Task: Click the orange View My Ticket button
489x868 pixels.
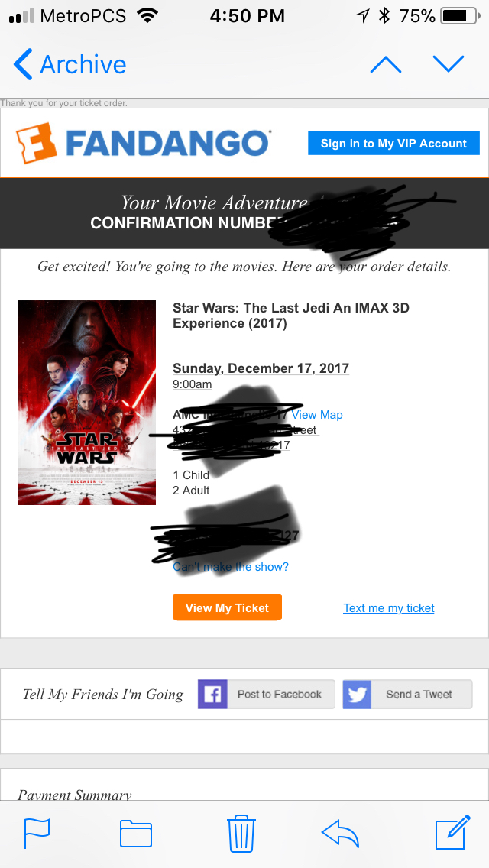Action: (227, 607)
